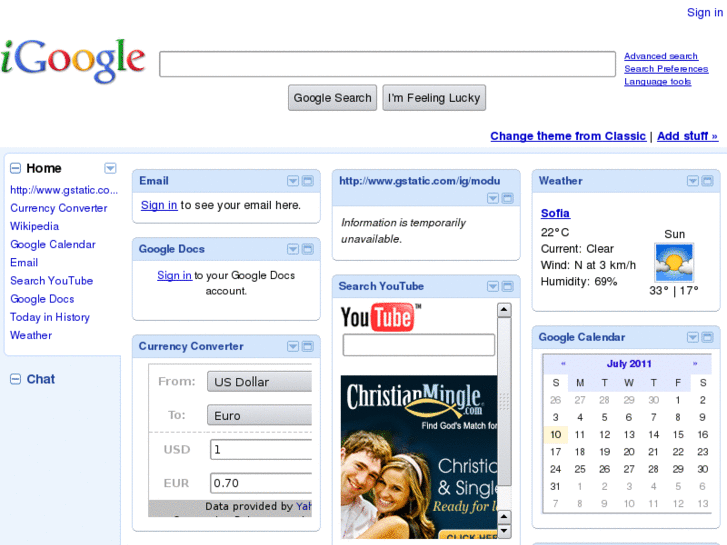The image size is (727, 545).
Task: Collapse the Home section in sidebar
Action: (15, 168)
